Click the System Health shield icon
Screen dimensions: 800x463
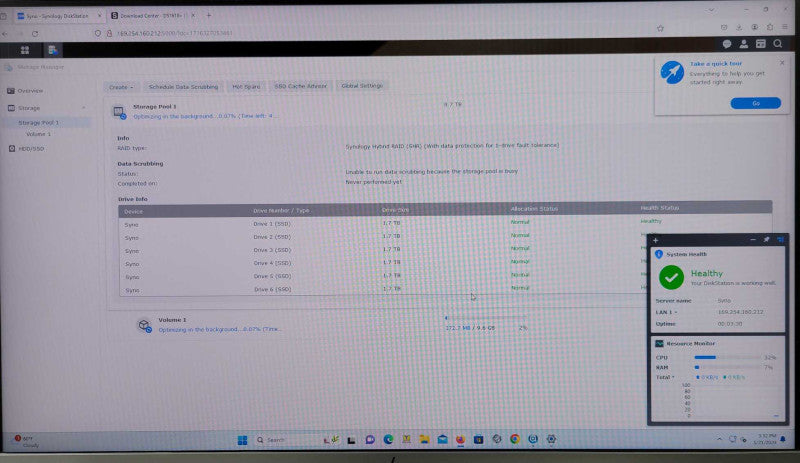pos(659,254)
